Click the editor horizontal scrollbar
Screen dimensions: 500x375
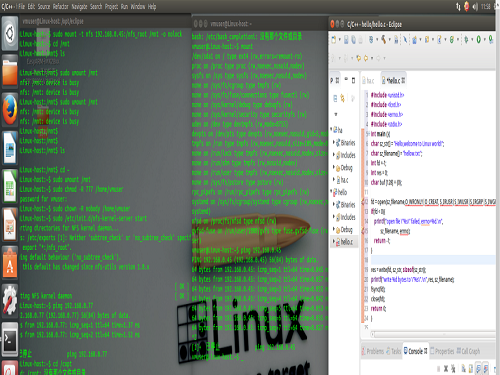(432, 334)
